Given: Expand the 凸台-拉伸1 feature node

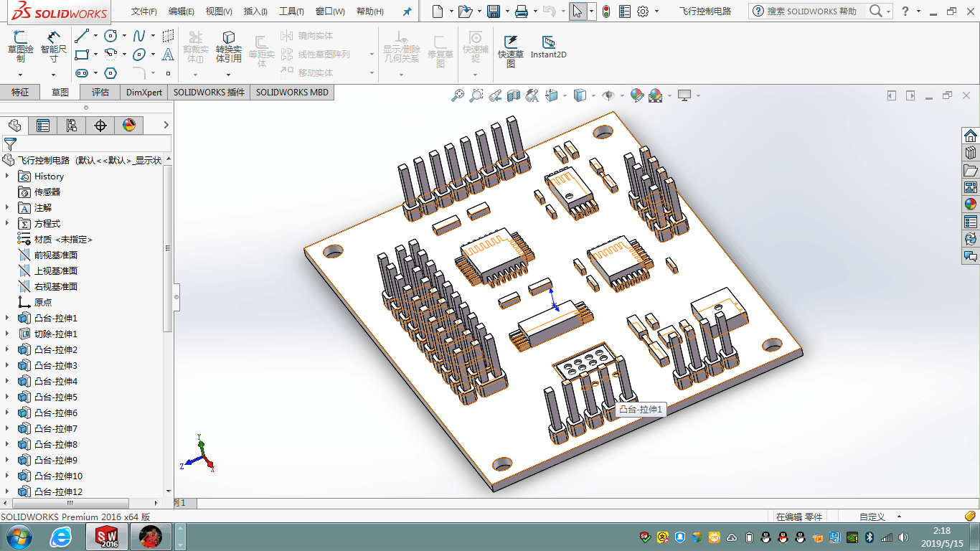Looking at the screenshot, I should coord(8,318).
